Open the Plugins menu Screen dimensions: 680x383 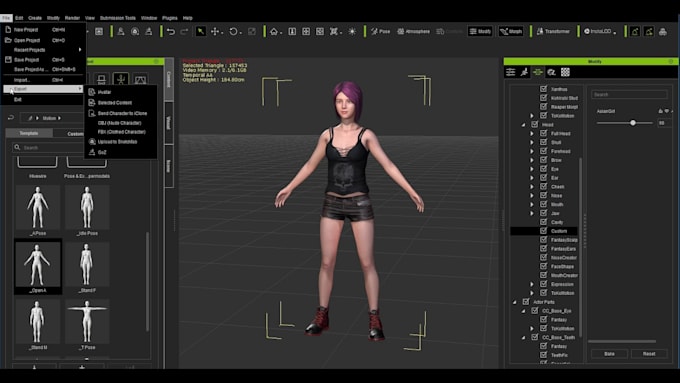(170, 18)
